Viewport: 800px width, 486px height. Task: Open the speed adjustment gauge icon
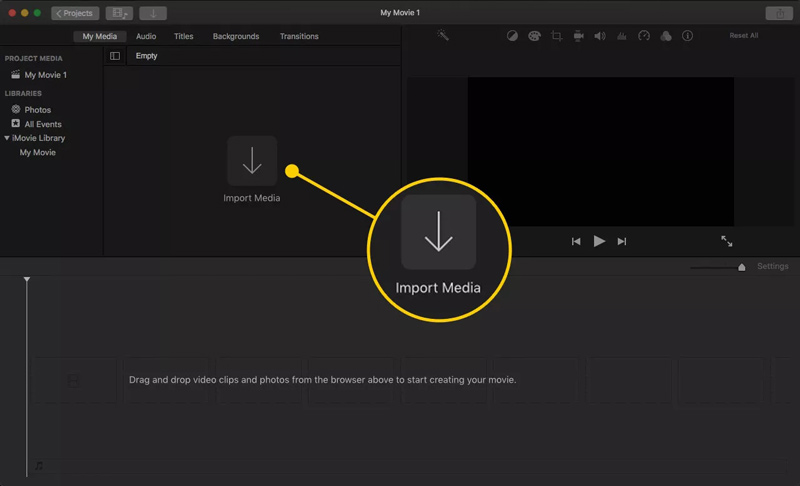point(644,36)
